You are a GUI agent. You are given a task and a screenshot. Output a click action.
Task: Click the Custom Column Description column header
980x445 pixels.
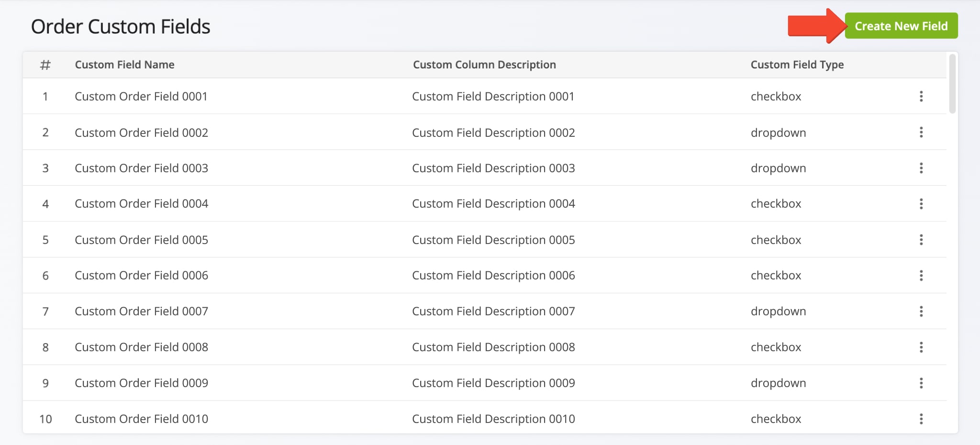point(484,65)
